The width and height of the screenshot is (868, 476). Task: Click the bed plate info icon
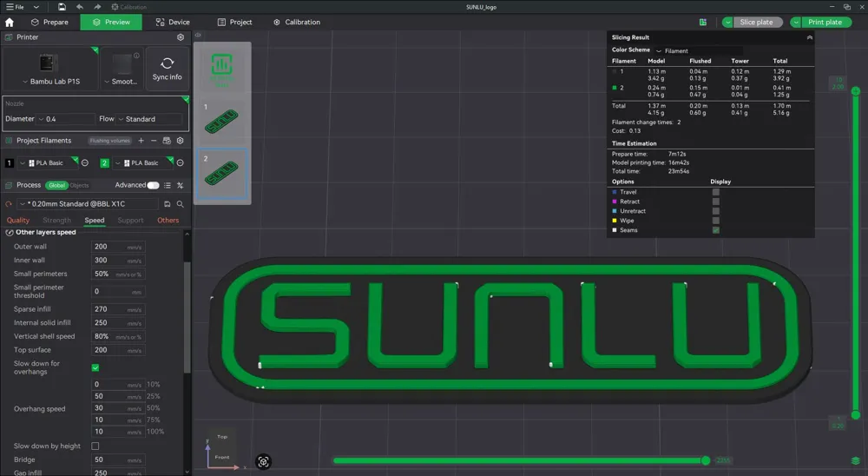click(137, 55)
